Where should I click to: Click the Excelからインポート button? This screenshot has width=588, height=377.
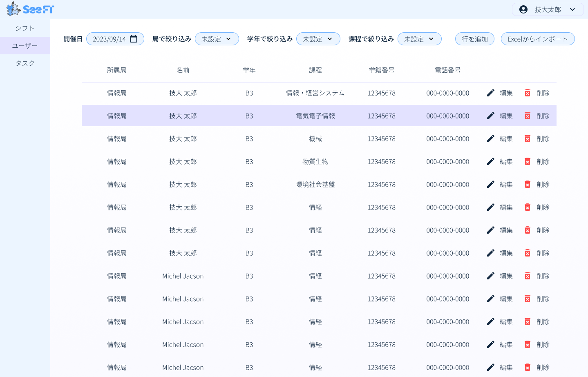(537, 39)
